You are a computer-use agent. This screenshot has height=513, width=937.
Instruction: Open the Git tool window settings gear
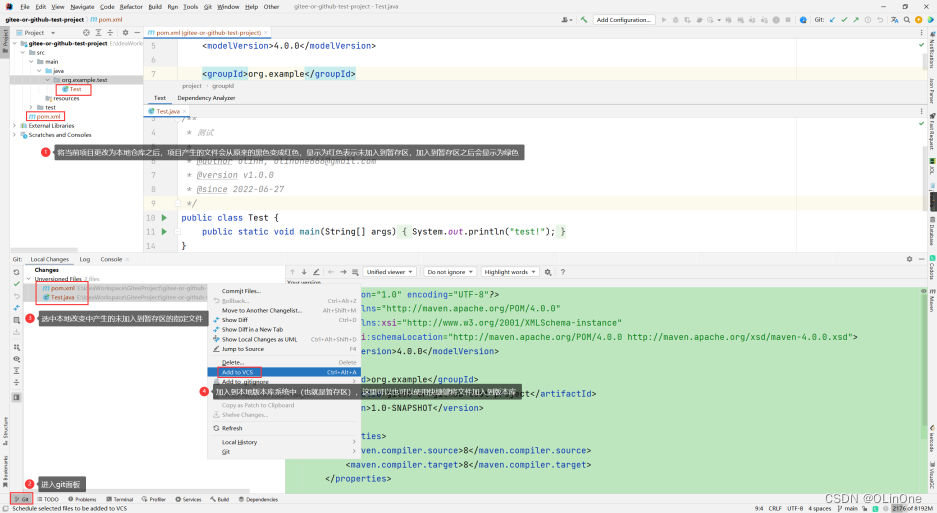[x=910, y=259]
